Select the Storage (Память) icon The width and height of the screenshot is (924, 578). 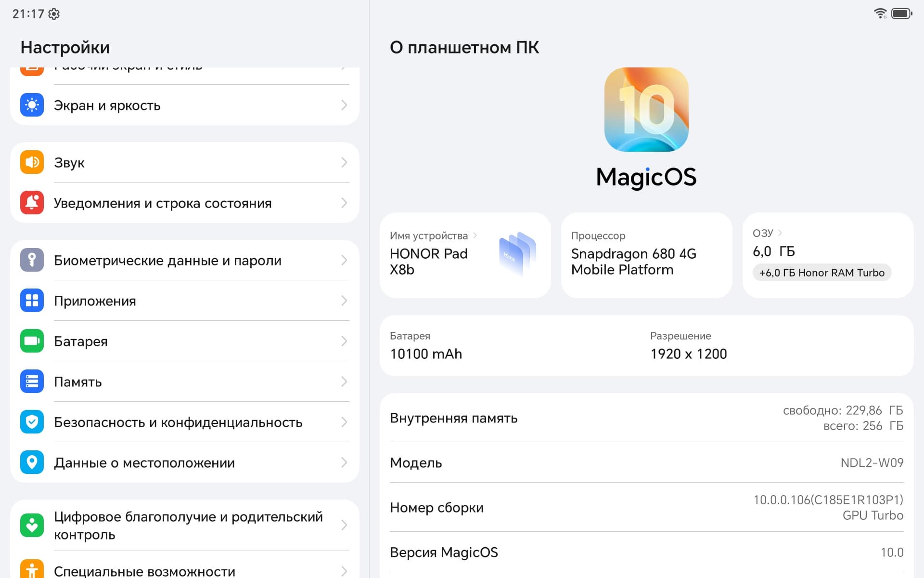[x=32, y=381]
